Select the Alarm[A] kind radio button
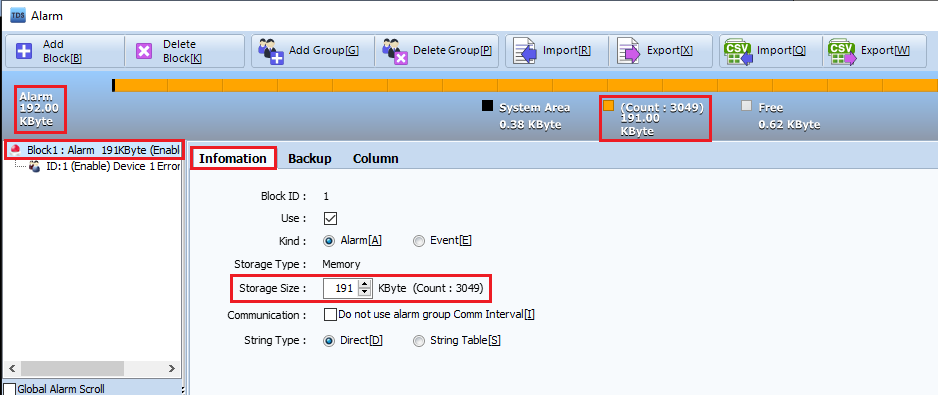This screenshot has width=938, height=395. click(x=328, y=241)
